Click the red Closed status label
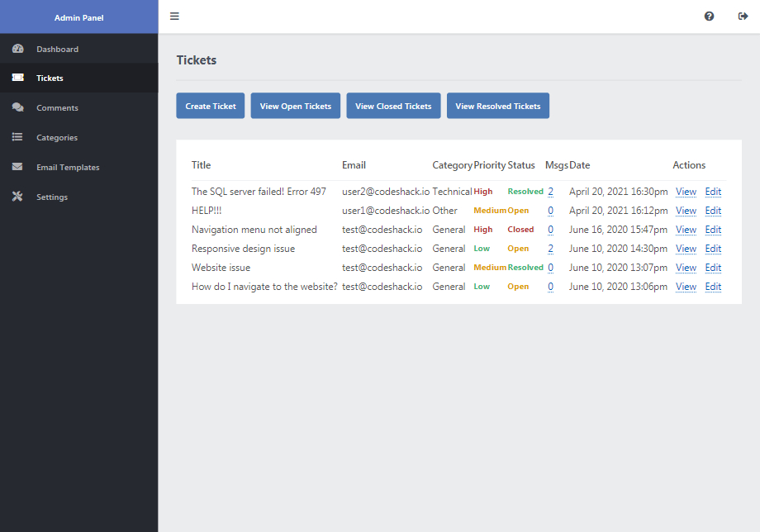The height and width of the screenshot is (532, 760). [x=520, y=229]
